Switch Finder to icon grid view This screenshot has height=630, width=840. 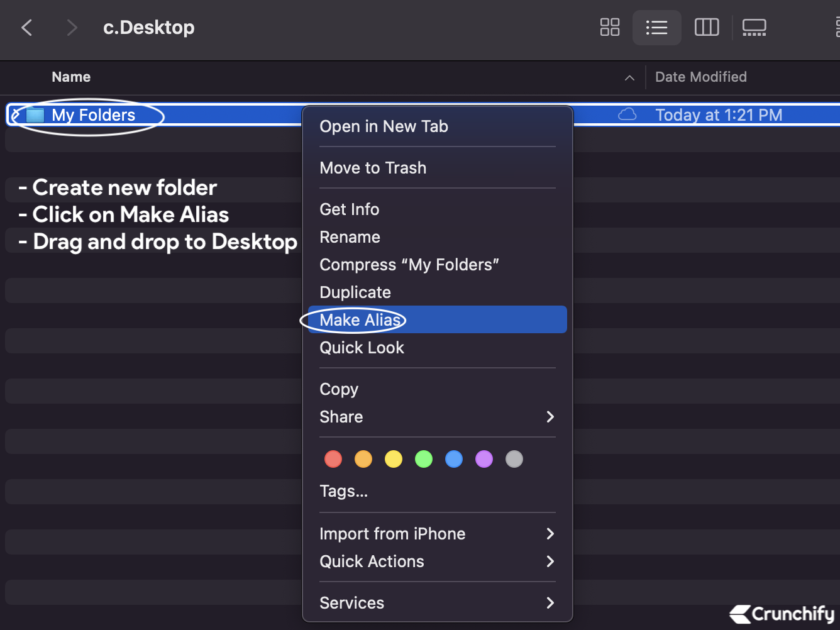pyautogui.click(x=609, y=28)
